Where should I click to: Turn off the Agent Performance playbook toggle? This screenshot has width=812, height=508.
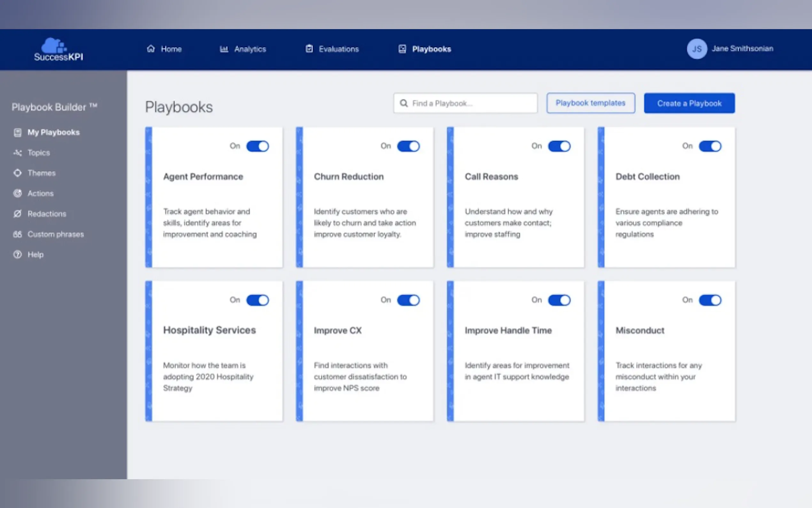257,146
